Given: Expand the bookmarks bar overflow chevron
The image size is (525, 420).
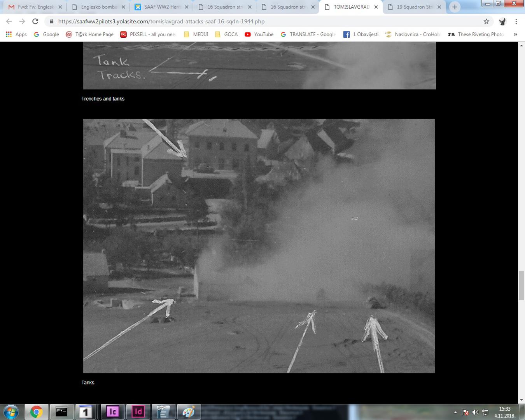Looking at the screenshot, I should (515, 34).
